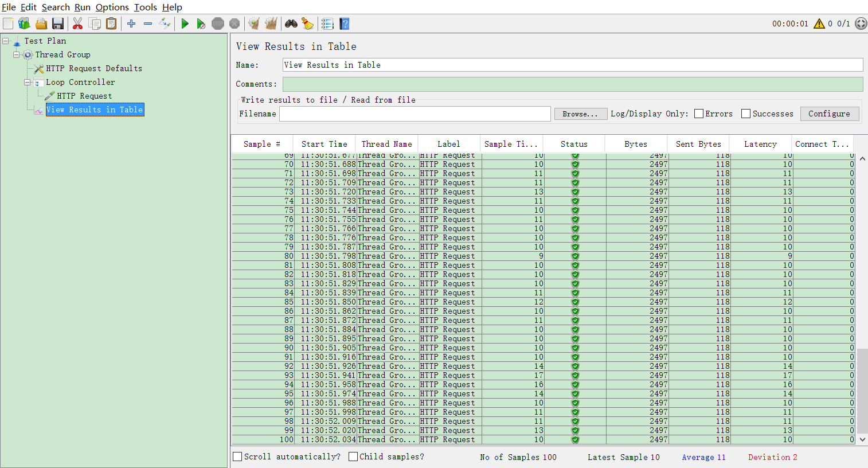Open the Search menu
Screen dimensions: 868x468
coord(56,7)
